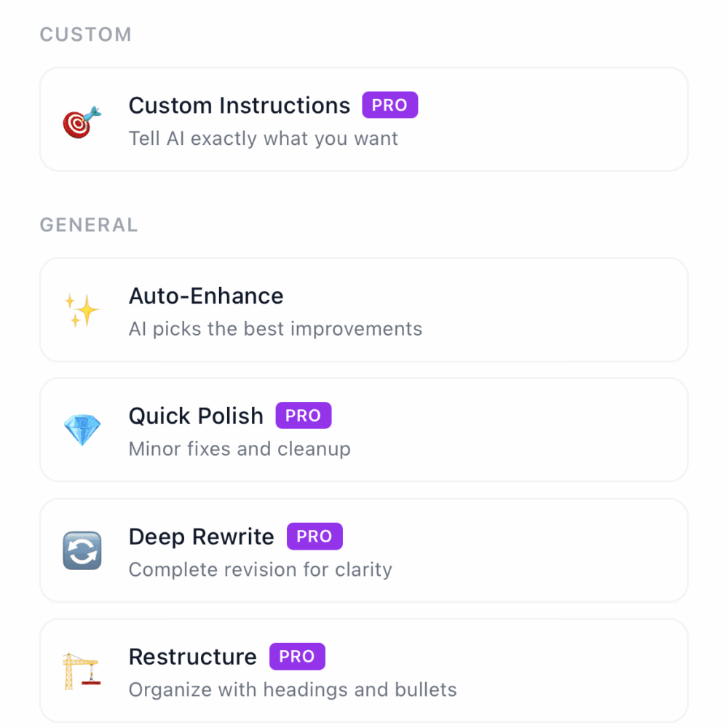Click "AI picks the best improvements" description
Screen dimensions: 728x728
click(x=275, y=329)
